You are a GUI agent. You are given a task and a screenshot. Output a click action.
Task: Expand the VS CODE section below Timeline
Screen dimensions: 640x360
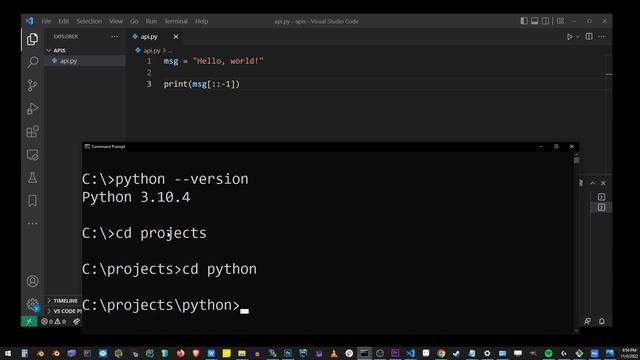pos(64,311)
